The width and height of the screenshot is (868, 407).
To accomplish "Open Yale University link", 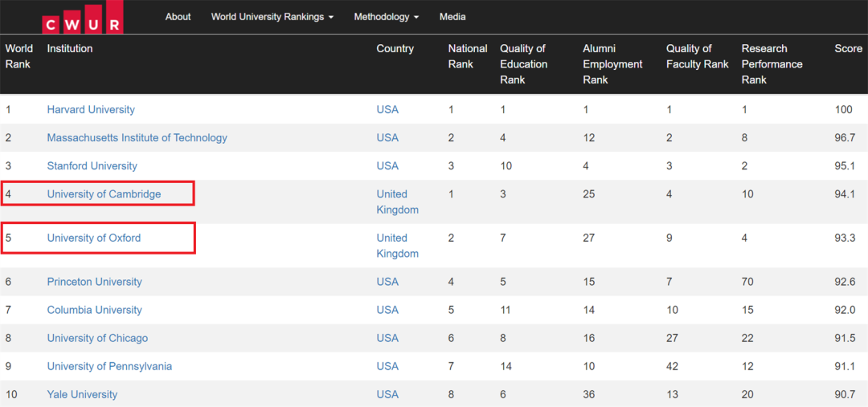I will (82, 394).
